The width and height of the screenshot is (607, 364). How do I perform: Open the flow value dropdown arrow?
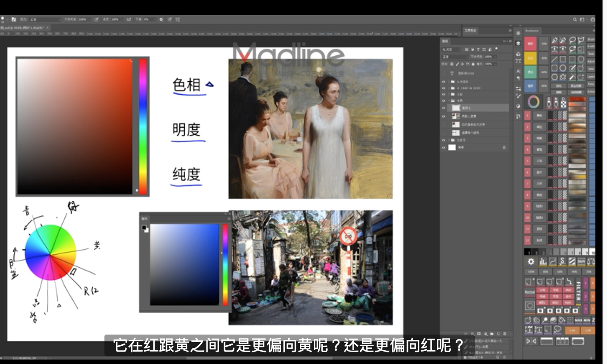pyautogui.click(x=122, y=20)
